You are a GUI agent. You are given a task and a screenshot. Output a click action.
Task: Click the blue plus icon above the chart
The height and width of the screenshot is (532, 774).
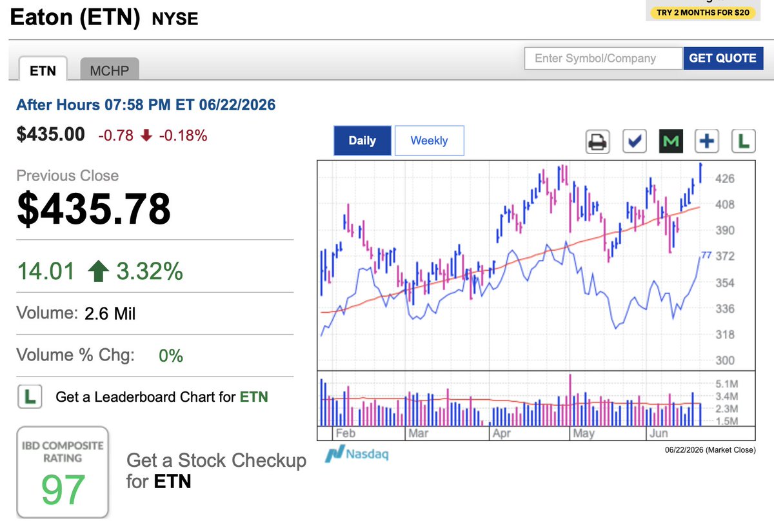point(708,142)
